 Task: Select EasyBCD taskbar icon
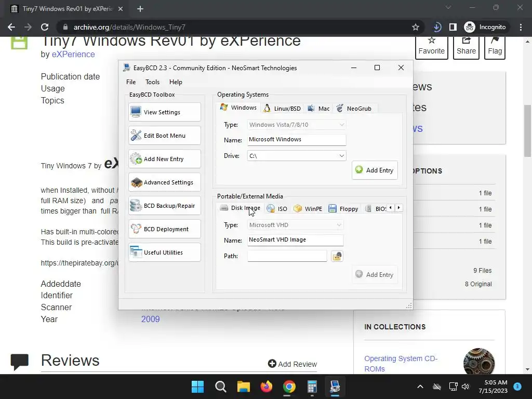[x=335, y=387]
